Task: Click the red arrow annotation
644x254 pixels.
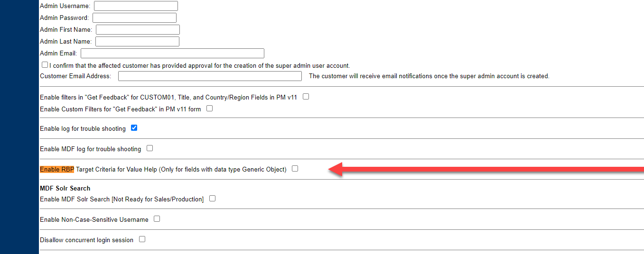Action: click(x=486, y=169)
